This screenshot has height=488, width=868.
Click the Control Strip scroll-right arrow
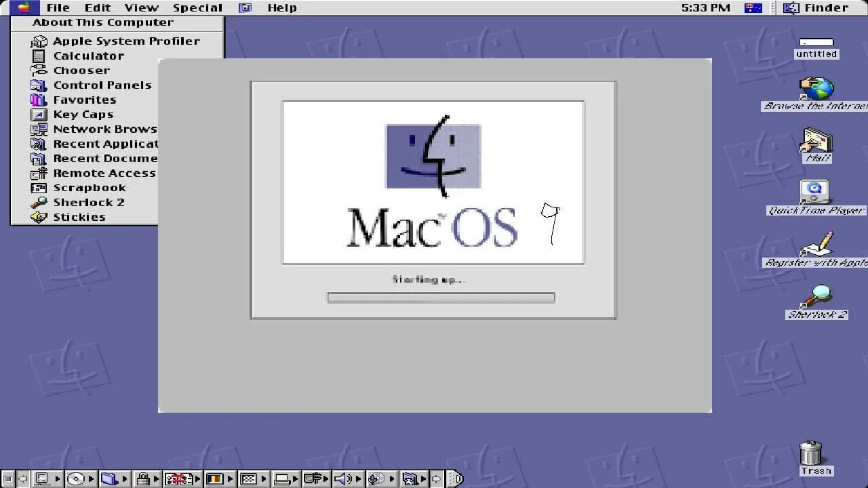pyautogui.click(x=437, y=479)
